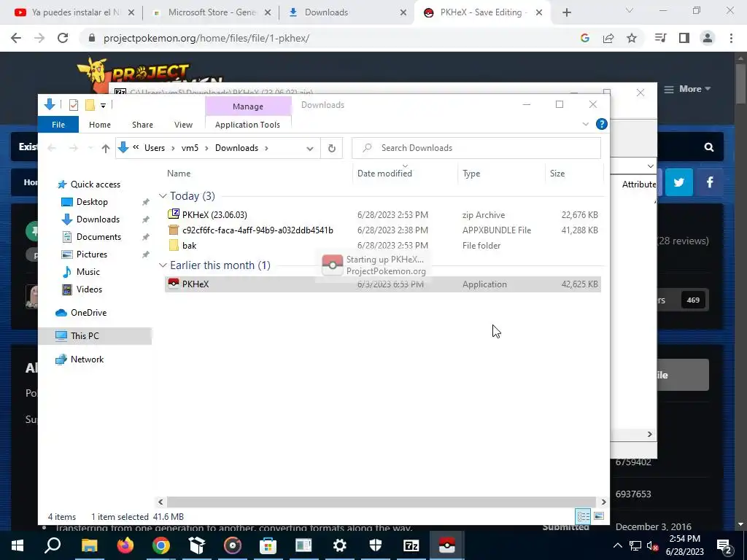
Task: Switch to large thumbnails view layout
Action: pyautogui.click(x=599, y=516)
